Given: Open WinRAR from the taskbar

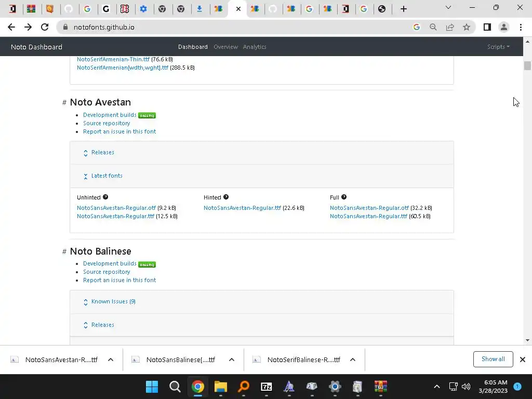Looking at the screenshot, I should [x=381, y=387].
